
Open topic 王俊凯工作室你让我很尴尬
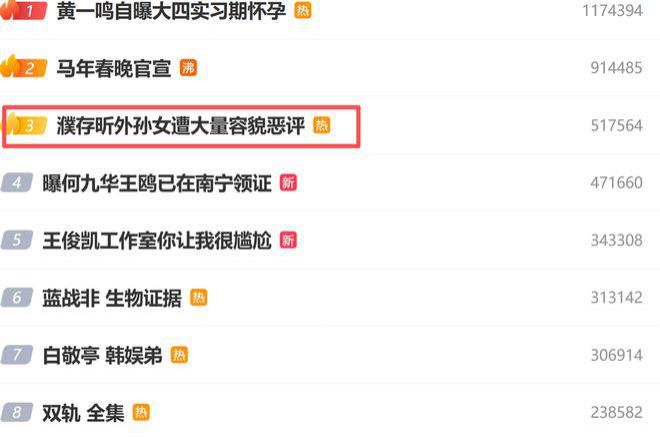tap(157, 240)
